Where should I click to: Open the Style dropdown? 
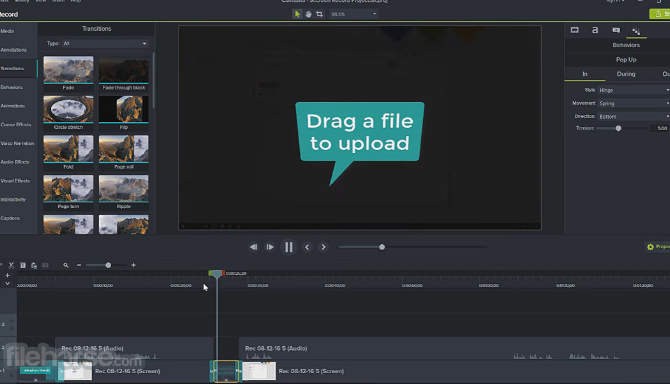pyautogui.click(x=633, y=90)
